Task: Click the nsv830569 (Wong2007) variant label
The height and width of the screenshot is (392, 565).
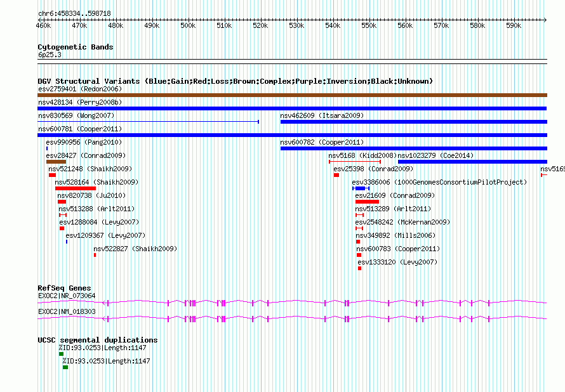Action: 76,115
